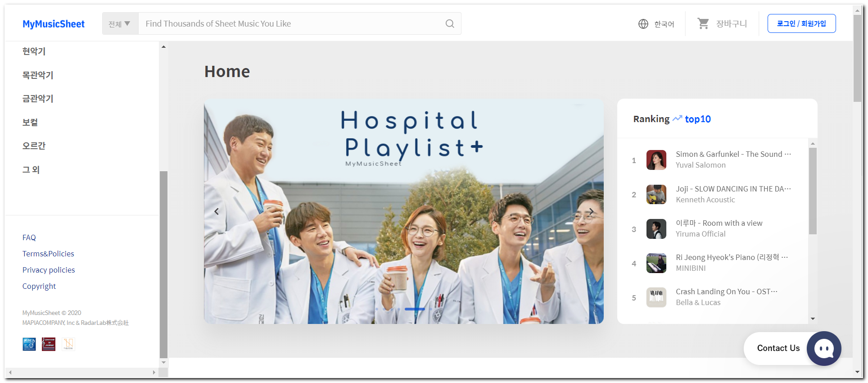
Task: Click the Contact Us button label
Action: [778, 348]
